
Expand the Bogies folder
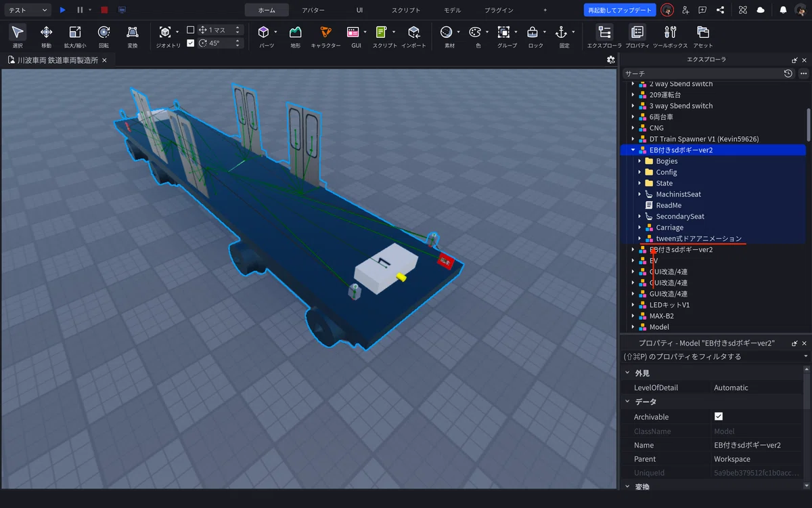click(x=640, y=161)
